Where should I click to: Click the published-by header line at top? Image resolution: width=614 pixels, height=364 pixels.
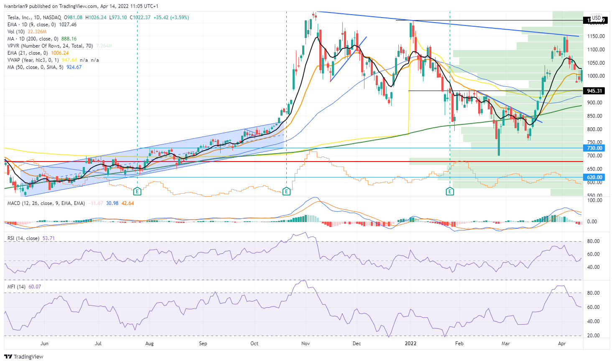(x=81, y=6)
